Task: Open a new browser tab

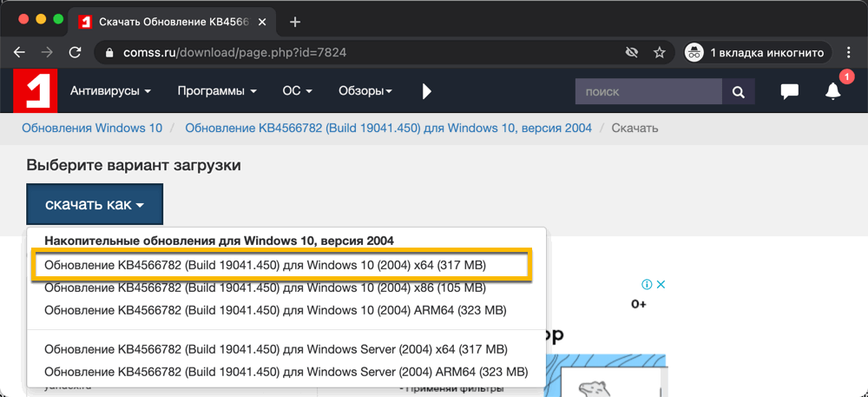Action: pos(295,22)
